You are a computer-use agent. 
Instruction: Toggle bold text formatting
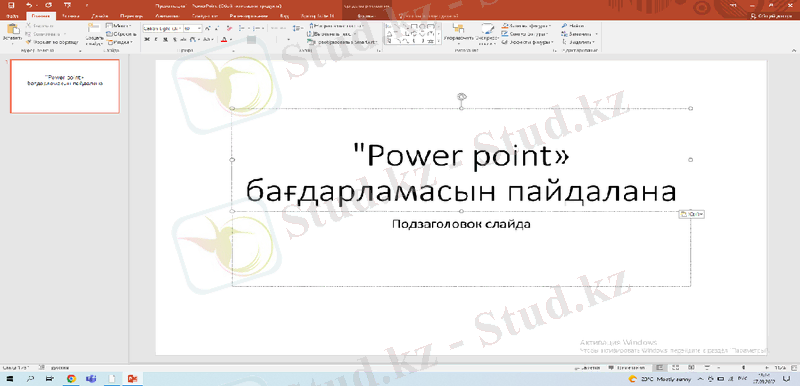pos(147,39)
